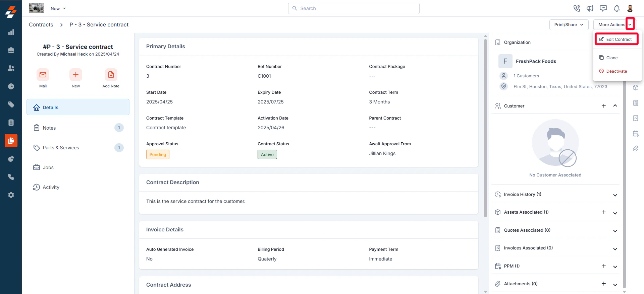This screenshot has width=644, height=294.
Task: Choose Edit Contract from the menu
Action: (616, 39)
